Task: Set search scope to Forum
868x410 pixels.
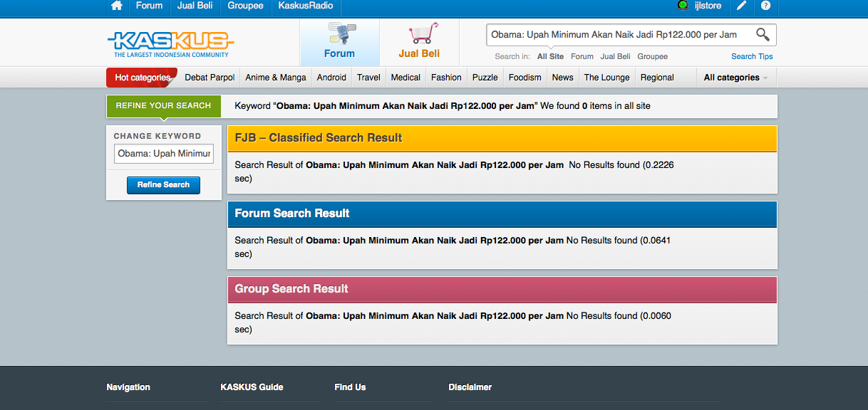Action: [x=582, y=56]
